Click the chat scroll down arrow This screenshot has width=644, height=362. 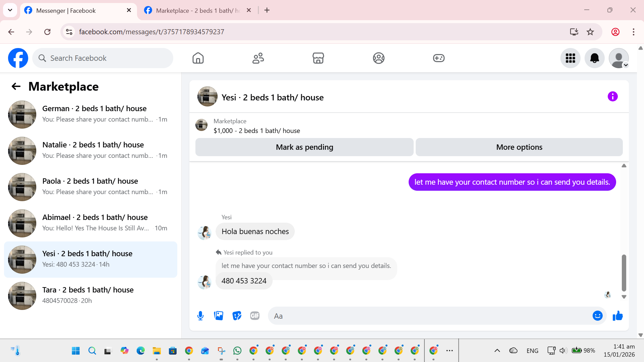pyautogui.click(x=624, y=297)
